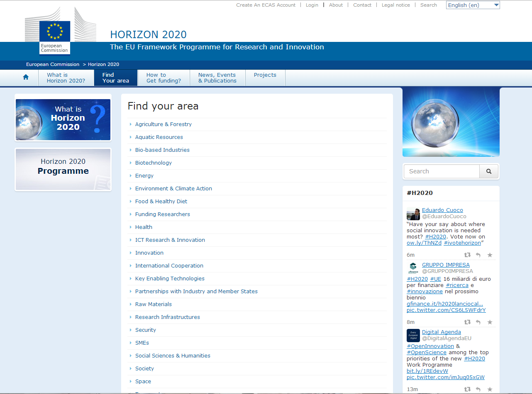This screenshot has height=394, width=532.
Task: Click the Login link
Action: coord(312,5)
